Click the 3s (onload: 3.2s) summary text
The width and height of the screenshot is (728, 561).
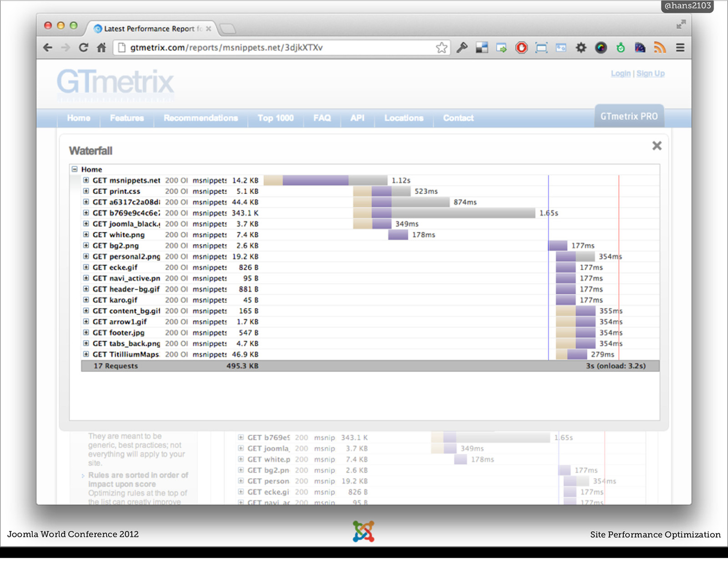(x=616, y=366)
